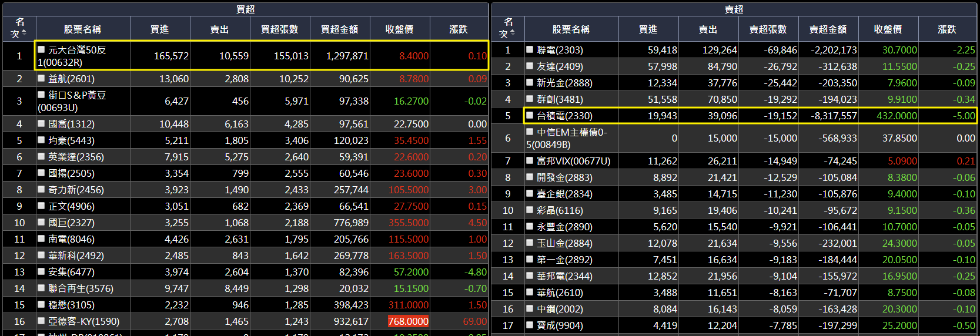Open stock 聯合再生(3576)
This screenshot has width=980, height=336.
81,288
